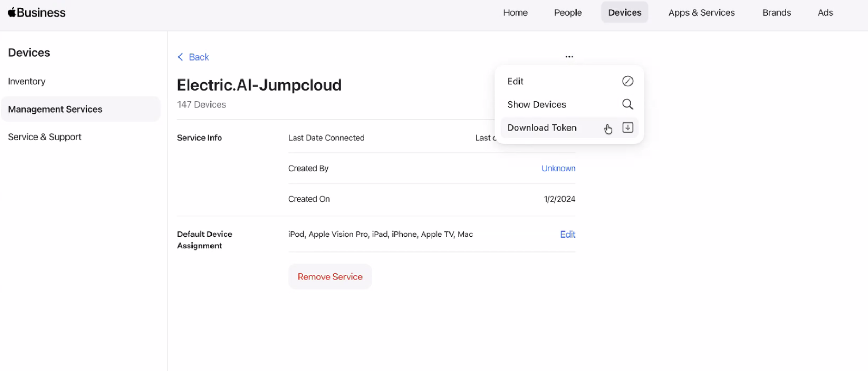Click the Unknown creator link
The height and width of the screenshot is (373, 868).
558,169
